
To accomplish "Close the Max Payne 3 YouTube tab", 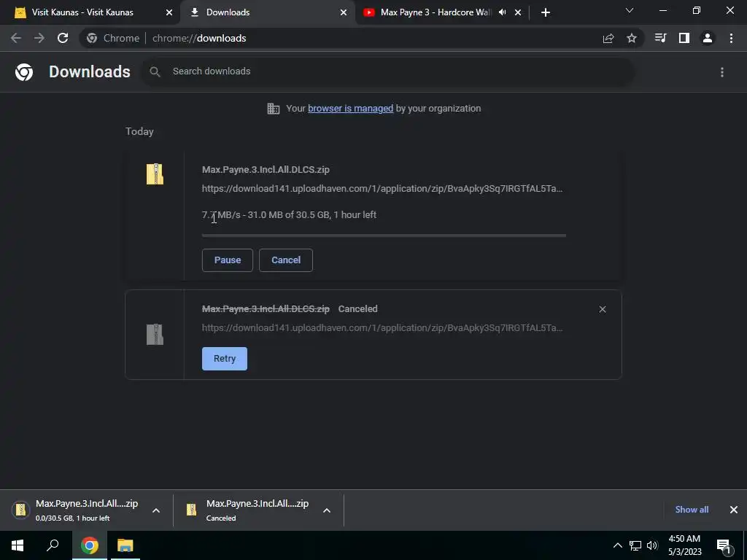I will 518,13.
